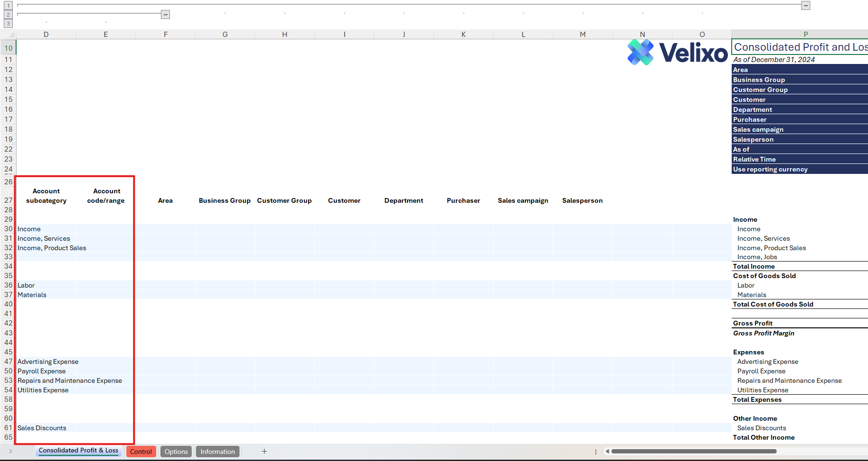Show outline level 3 columns

coord(8,24)
